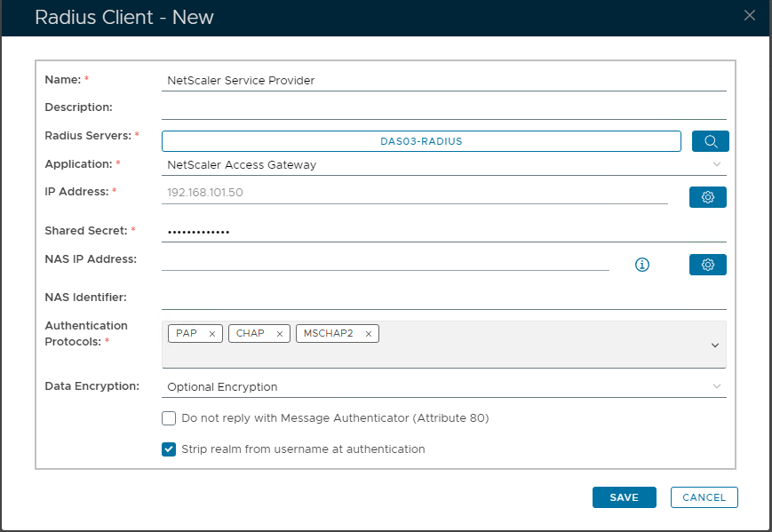Screen dimensions: 772x532
Task: Remove the CHAP protocol tag
Action: point(279,334)
